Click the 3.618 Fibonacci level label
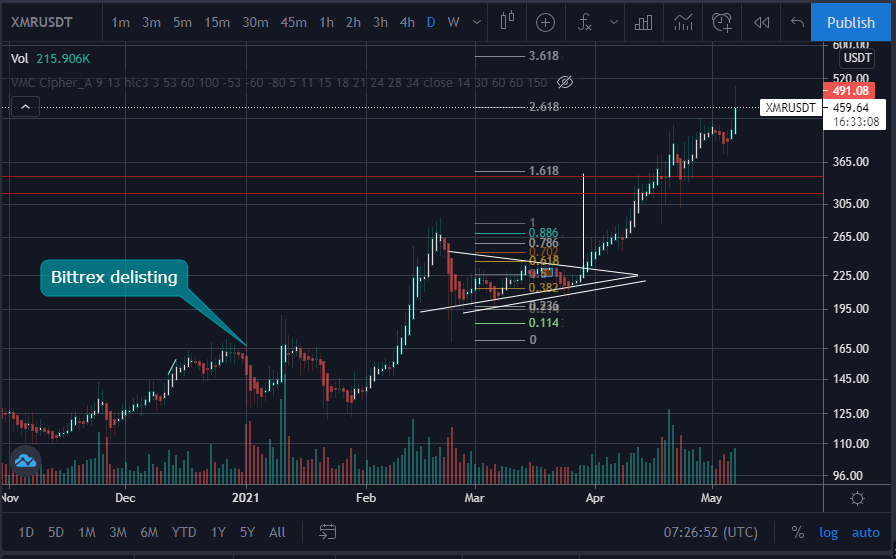Screen dimensions: 896x559 [x=543, y=56]
